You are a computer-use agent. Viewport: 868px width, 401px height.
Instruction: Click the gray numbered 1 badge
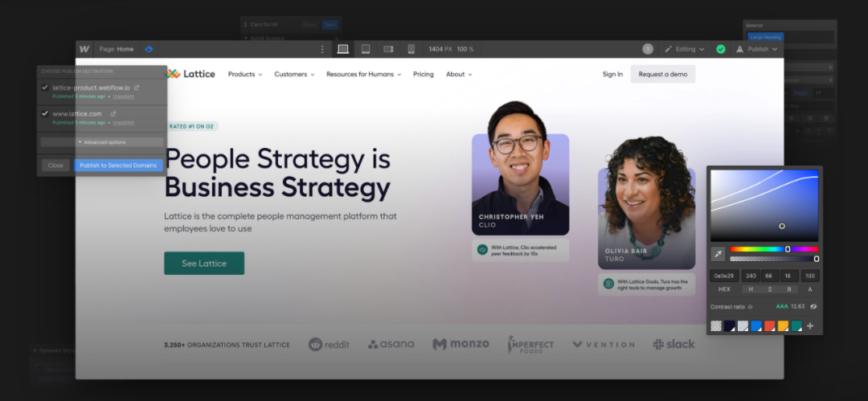tap(648, 49)
